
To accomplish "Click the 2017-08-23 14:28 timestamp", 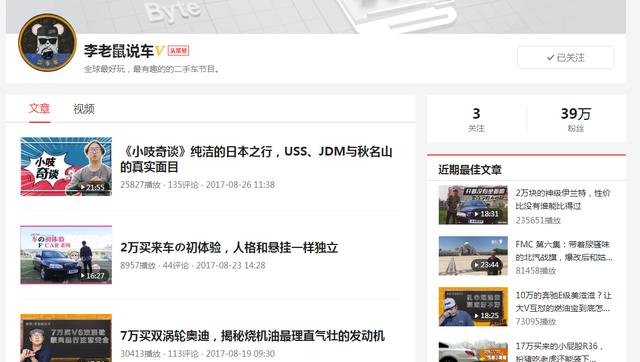I will pyautogui.click(x=231, y=265).
